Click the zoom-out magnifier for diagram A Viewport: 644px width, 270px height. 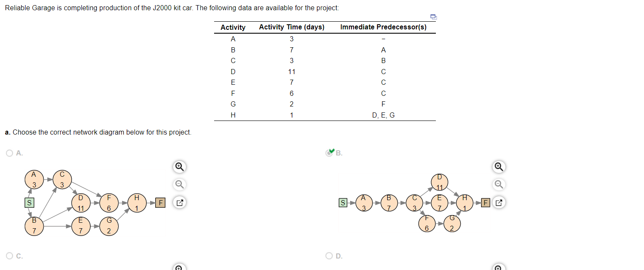179,184
